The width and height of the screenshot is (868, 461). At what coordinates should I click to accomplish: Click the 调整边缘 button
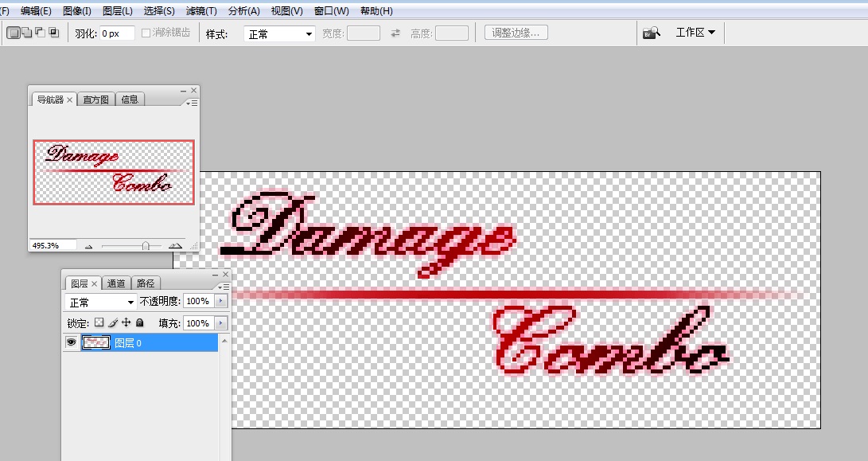click(516, 33)
